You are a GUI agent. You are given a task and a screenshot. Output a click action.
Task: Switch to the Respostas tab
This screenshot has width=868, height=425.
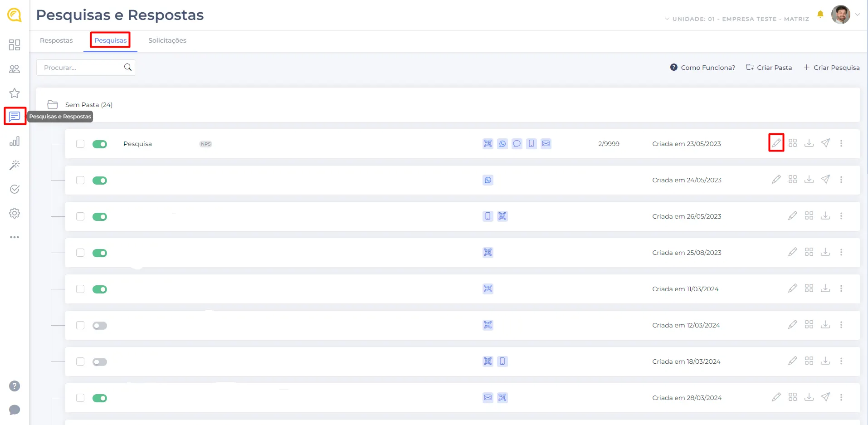(56, 40)
